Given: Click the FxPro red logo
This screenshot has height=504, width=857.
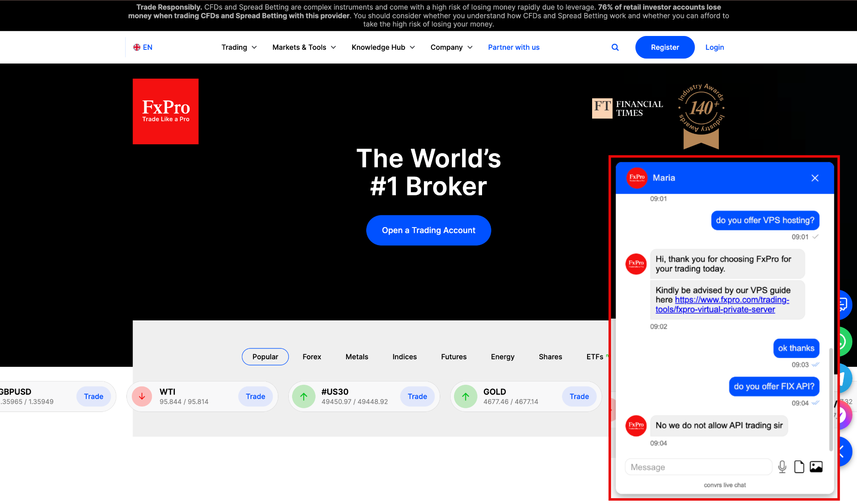Looking at the screenshot, I should 166,112.
